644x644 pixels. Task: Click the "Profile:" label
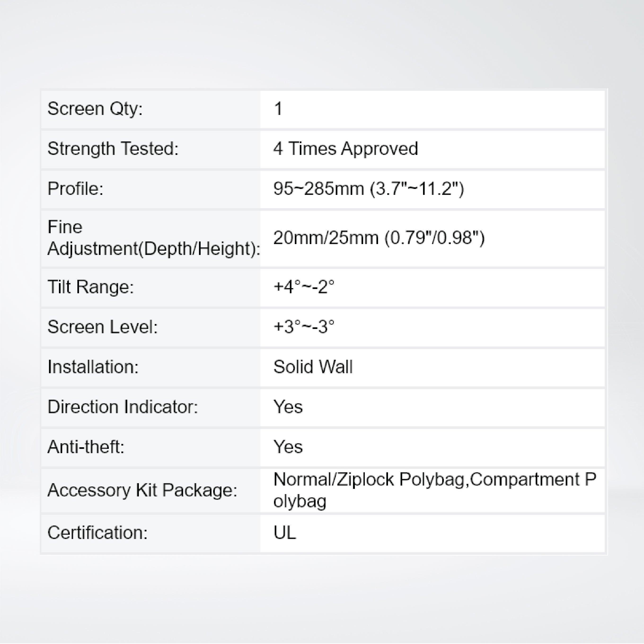75,189
